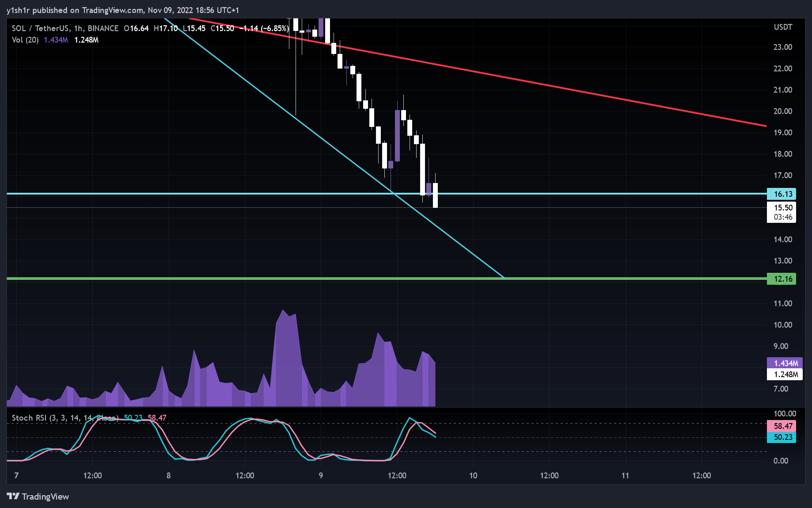Screen dimensions: 812x508
Task: Click the high value H17.10
Action: [165, 28]
